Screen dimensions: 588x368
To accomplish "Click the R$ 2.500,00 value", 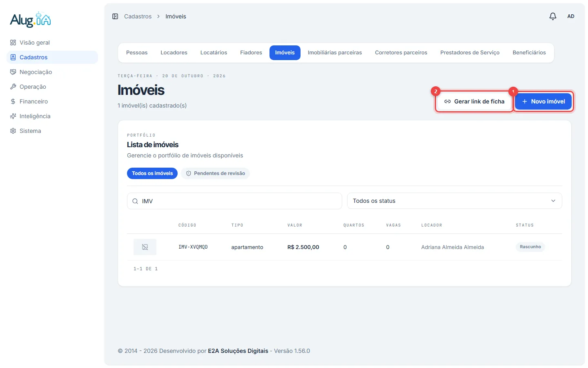I will [x=303, y=247].
